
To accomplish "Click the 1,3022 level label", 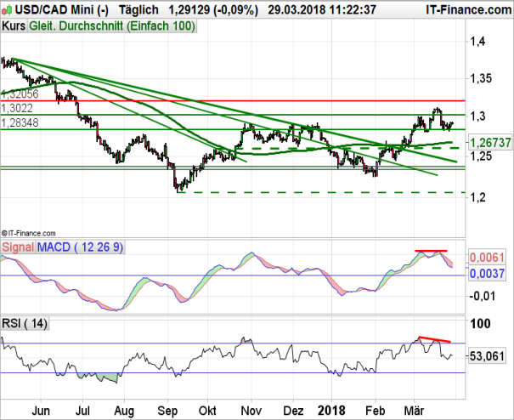I will tap(17, 108).
